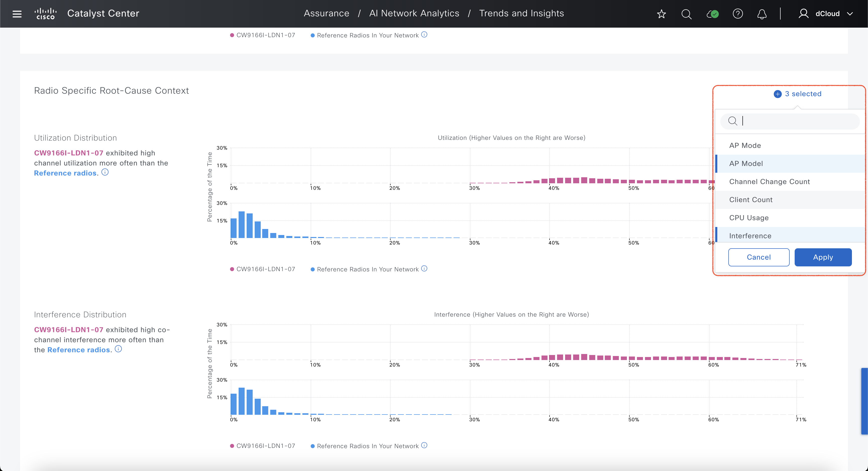Check cloud connection status icon
868x471 pixels.
click(712, 14)
